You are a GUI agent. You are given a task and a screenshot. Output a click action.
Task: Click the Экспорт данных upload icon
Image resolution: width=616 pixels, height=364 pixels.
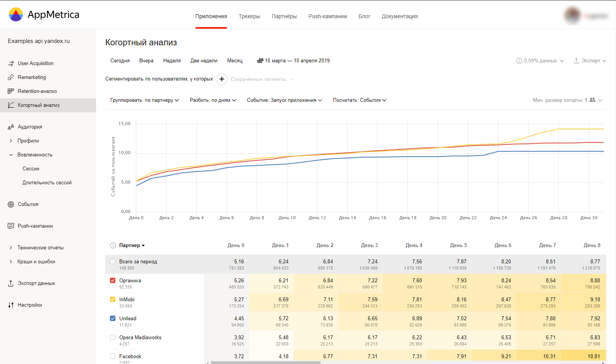(11, 283)
